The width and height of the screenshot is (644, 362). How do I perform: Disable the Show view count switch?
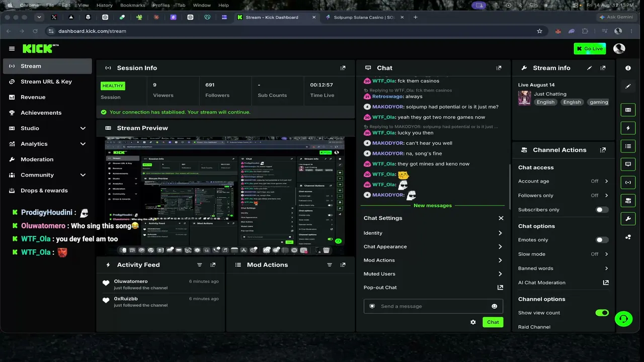pyautogui.click(x=602, y=313)
